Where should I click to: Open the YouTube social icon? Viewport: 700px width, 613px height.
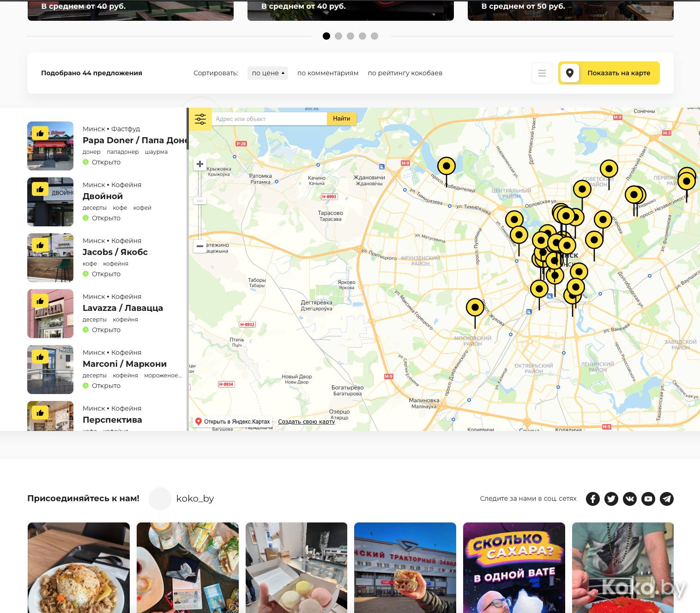pyautogui.click(x=648, y=499)
